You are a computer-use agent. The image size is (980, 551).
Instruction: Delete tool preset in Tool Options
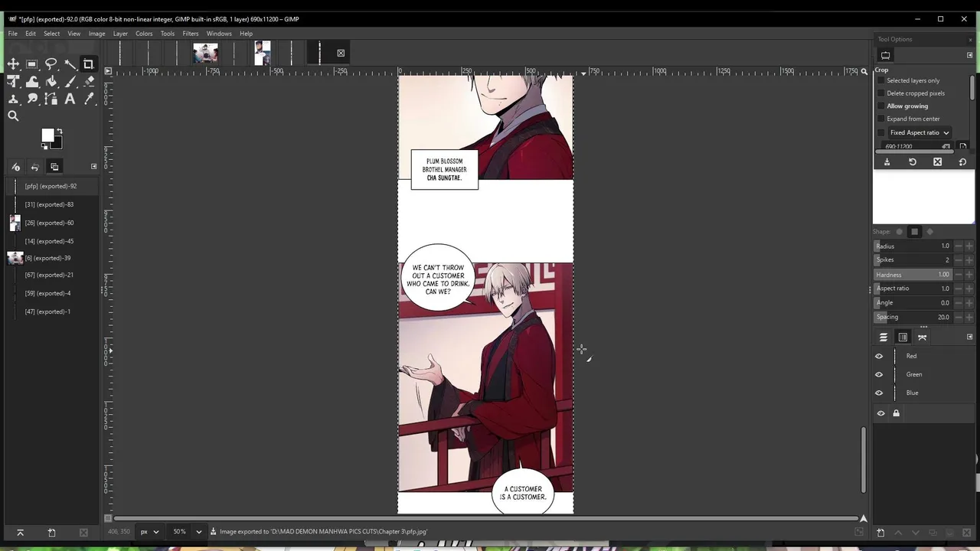pos(937,162)
